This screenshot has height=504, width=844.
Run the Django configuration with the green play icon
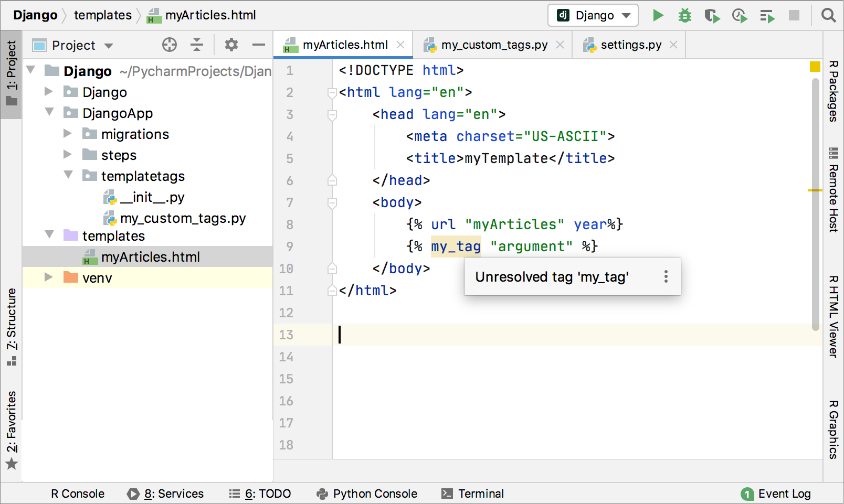pyautogui.click(x=658, y=15)
